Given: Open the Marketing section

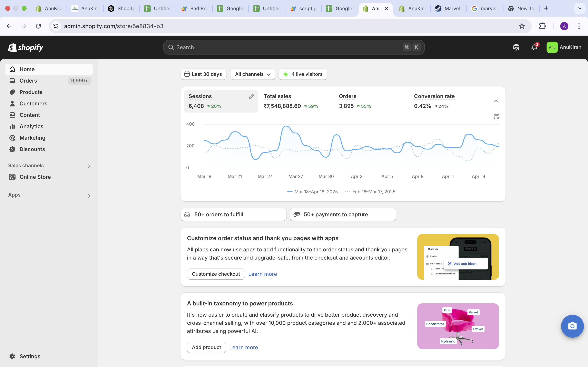Looking at the screenshot, I should [32, 138].
